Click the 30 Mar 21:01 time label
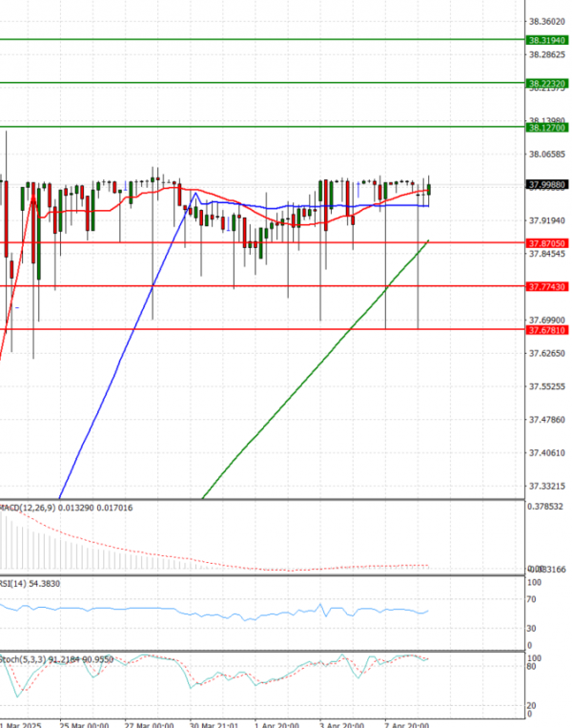Viewport: 572px width, 728px height. click(214, 725)
